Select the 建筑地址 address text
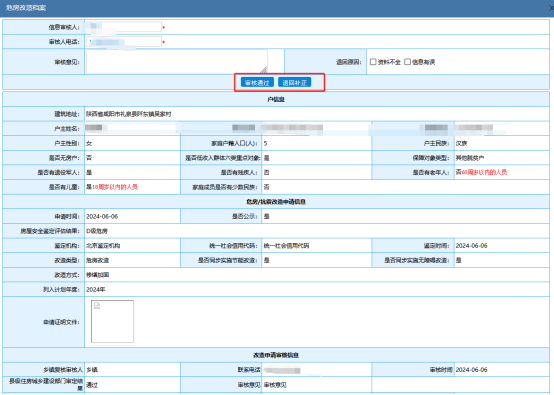The width and height of the screenshot is (554, 395). pos(129,114)
